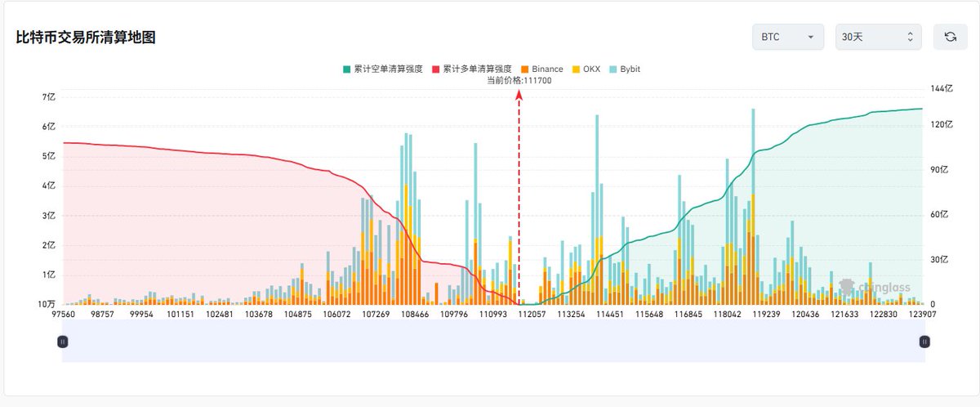The height and width of the screenshot is (407, 980).
Task: Hide the Binance series via legend
Action: (541, 69)
